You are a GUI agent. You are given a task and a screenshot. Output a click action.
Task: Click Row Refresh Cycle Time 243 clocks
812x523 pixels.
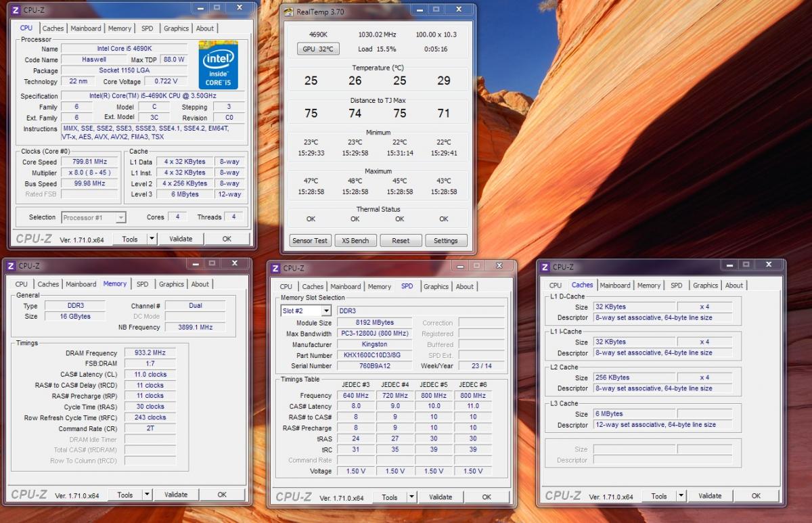(150, 417)
